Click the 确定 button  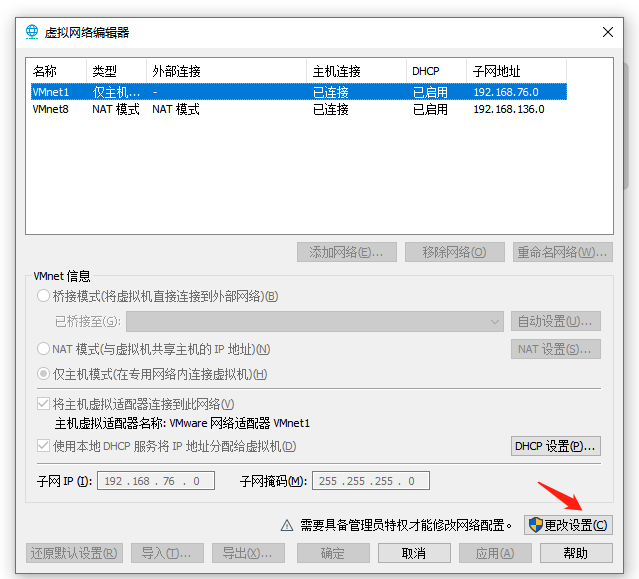coord(333,553)
